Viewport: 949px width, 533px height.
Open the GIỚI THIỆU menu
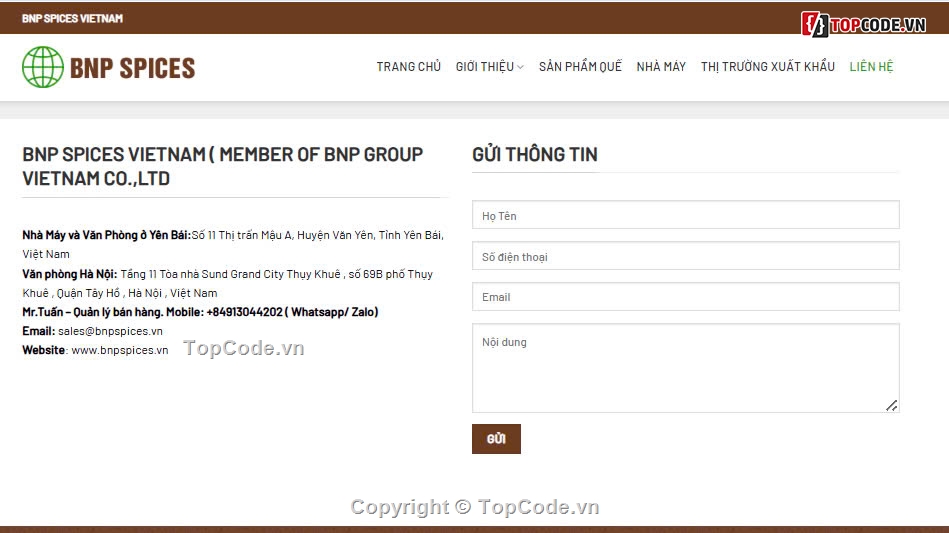pyautogui.click(x=485, y=67)
